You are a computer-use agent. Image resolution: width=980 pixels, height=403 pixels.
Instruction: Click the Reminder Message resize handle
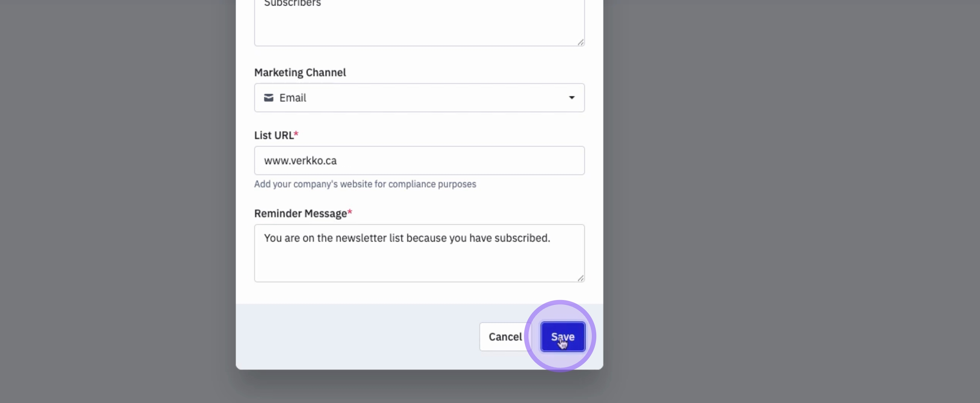tap(581, 278)
